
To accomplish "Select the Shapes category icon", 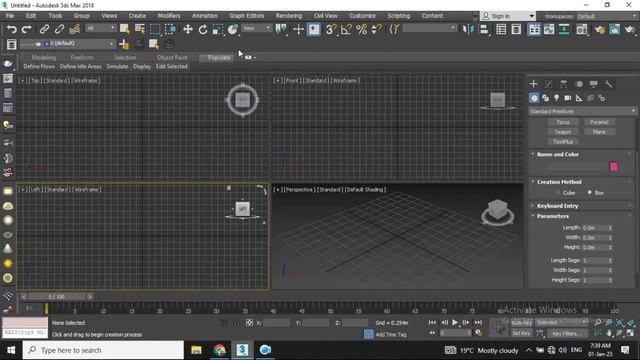I will (x=545, y=98).
